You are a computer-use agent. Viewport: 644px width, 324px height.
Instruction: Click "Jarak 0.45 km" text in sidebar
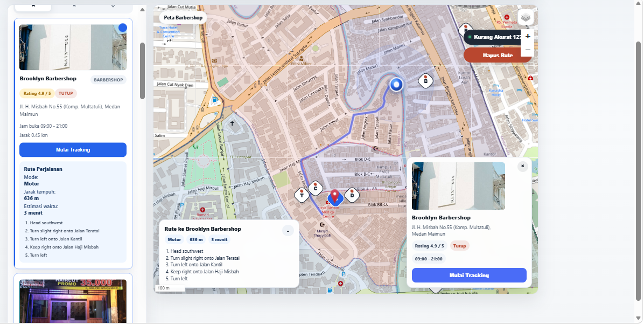[x=34, y=135]
